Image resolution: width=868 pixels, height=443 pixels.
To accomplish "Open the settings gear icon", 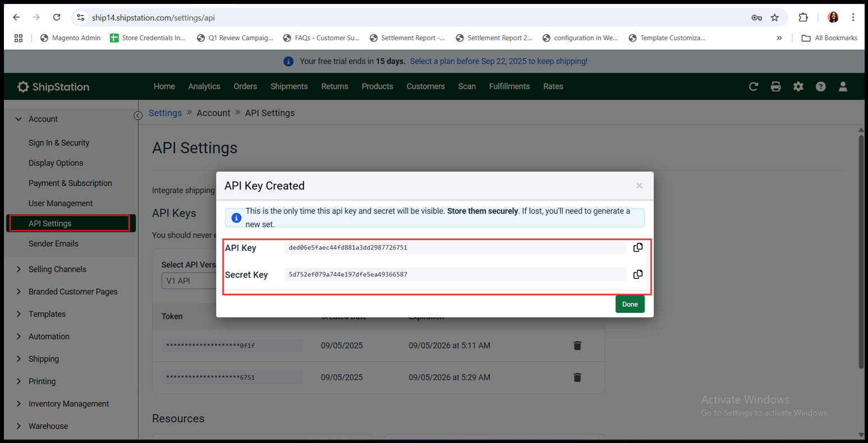I will coord(798,86).
